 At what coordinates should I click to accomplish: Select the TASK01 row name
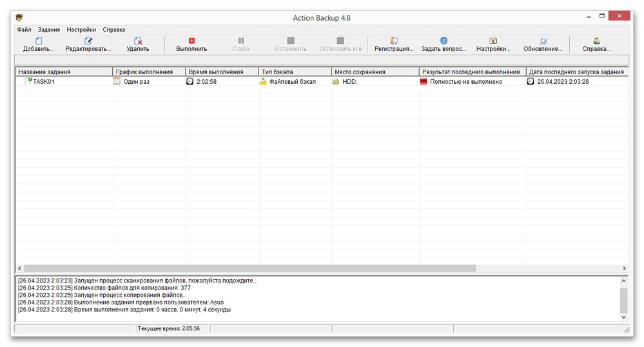click(x=44, y=81)
